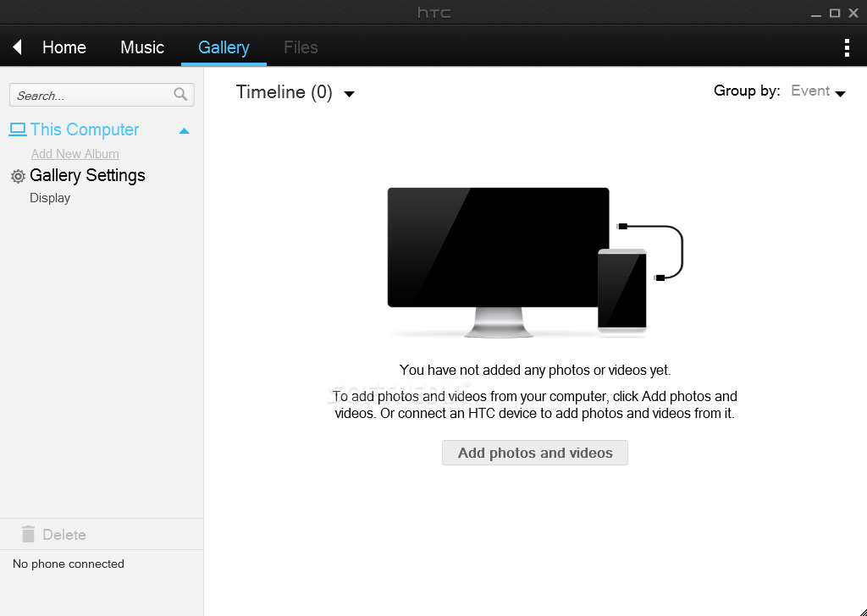Image resolution: width=867 pixels, height=616 pixels.
Task: Click the window resize grip icon
Action: (861, 610)
